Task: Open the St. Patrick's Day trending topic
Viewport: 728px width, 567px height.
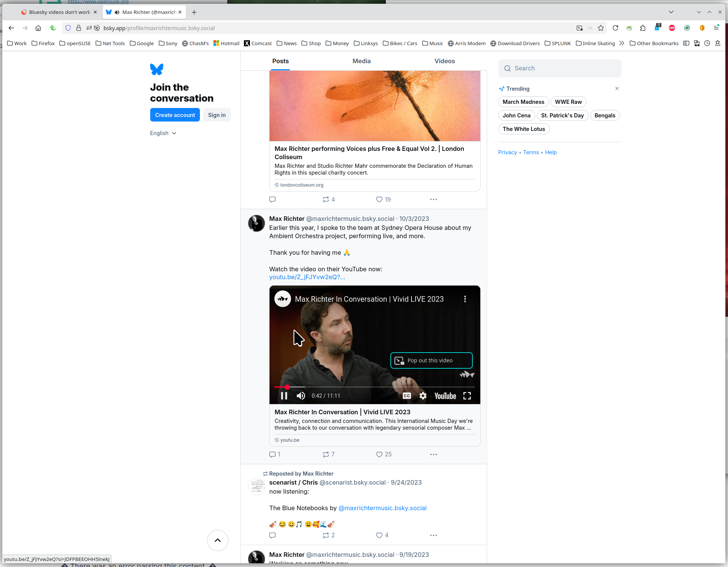Action: coord(562,116)
